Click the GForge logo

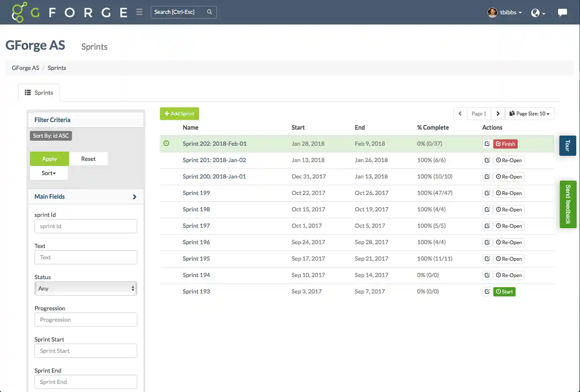click(19, 12)
